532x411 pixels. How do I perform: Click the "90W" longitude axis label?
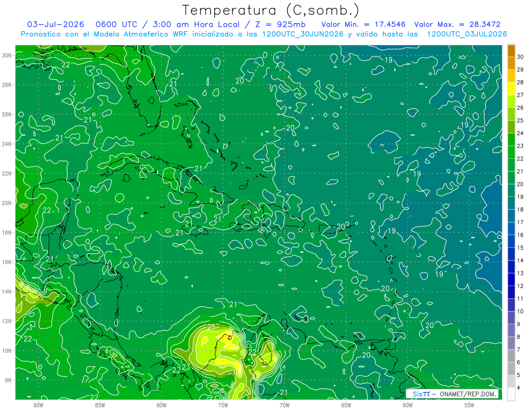tap(38, 405)
